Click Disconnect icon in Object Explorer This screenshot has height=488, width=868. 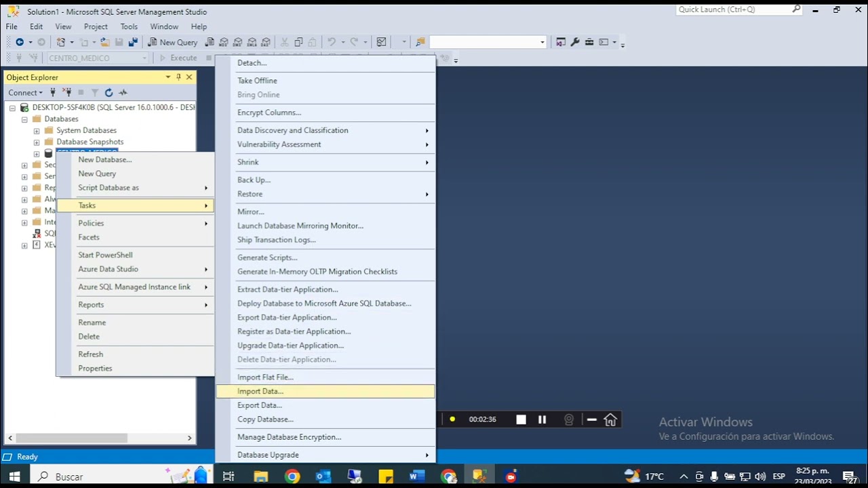coord(67,93)
